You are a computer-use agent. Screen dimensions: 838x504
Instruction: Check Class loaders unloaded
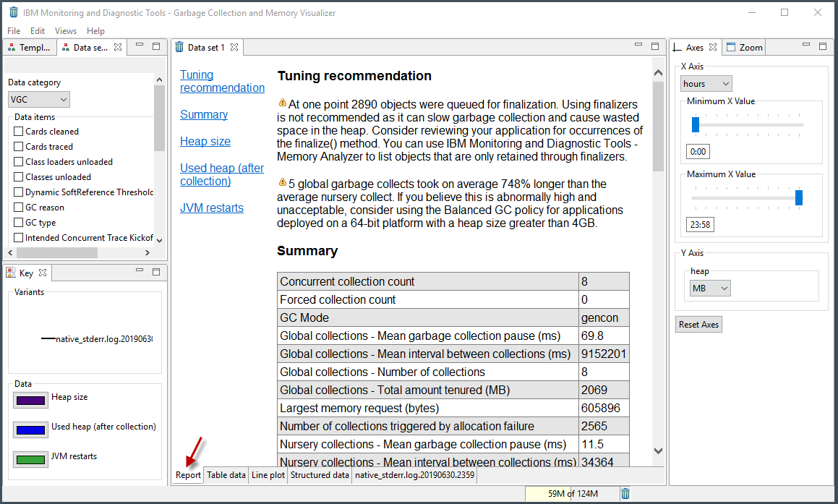[19, 161]
